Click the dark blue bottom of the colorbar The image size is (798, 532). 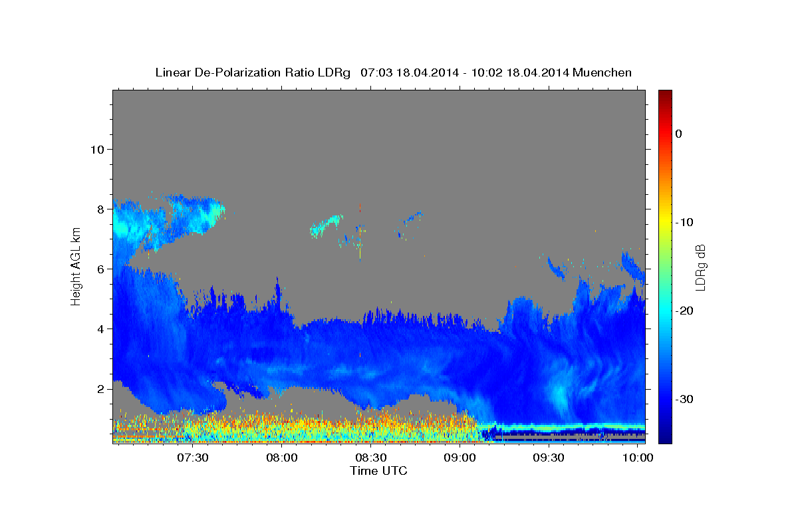click(x=665, y=438)
